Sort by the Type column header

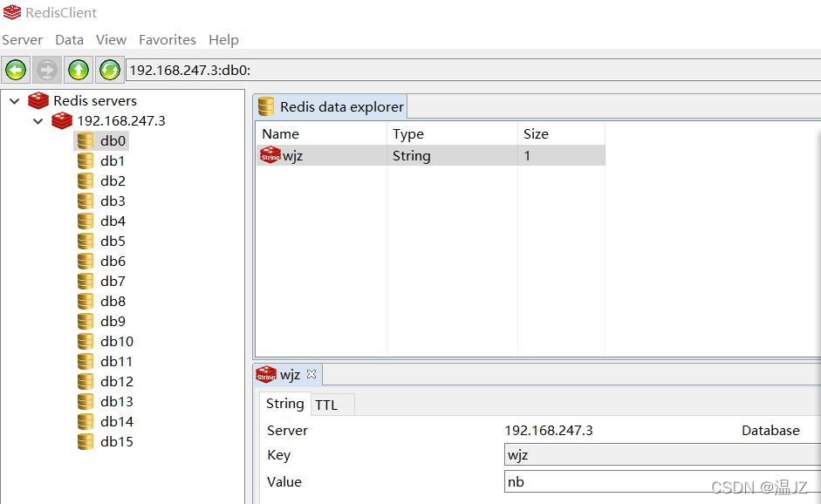[x=453, y=134]
